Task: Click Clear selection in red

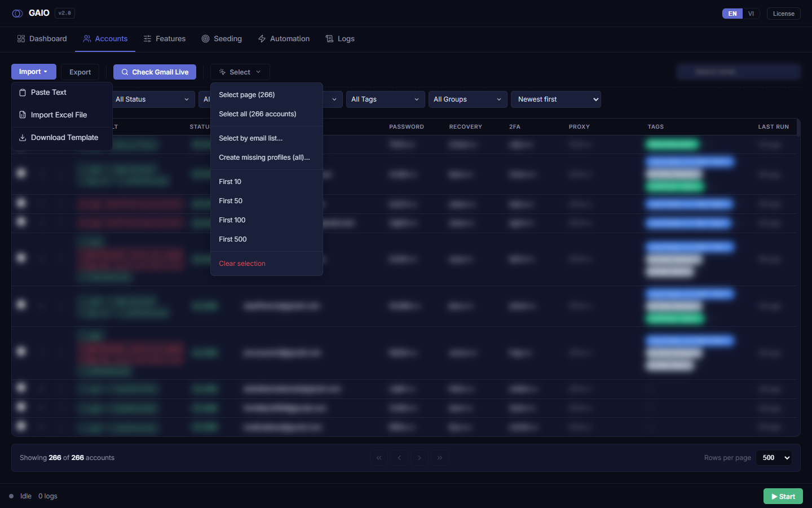Action: 242,264
